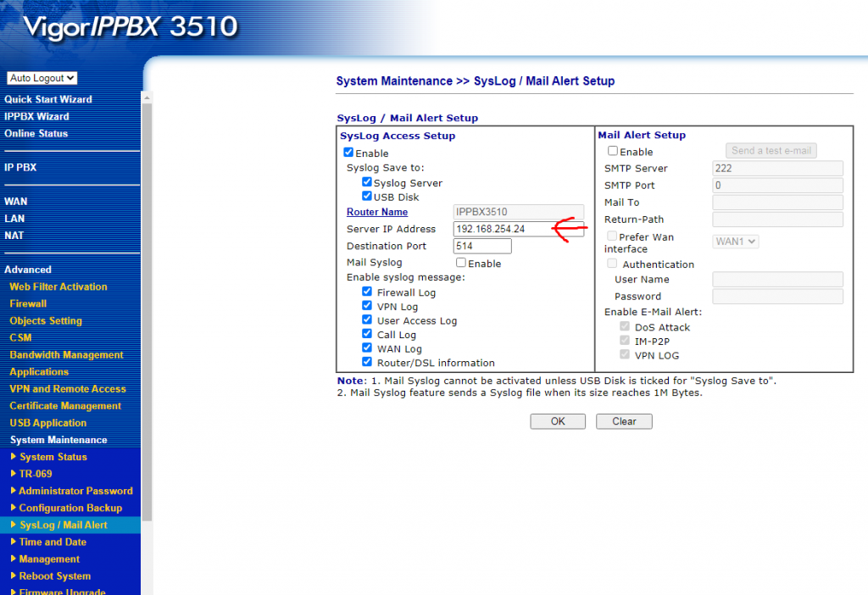Open the NAT menu

pyautogui.click(x=14, y=236)
